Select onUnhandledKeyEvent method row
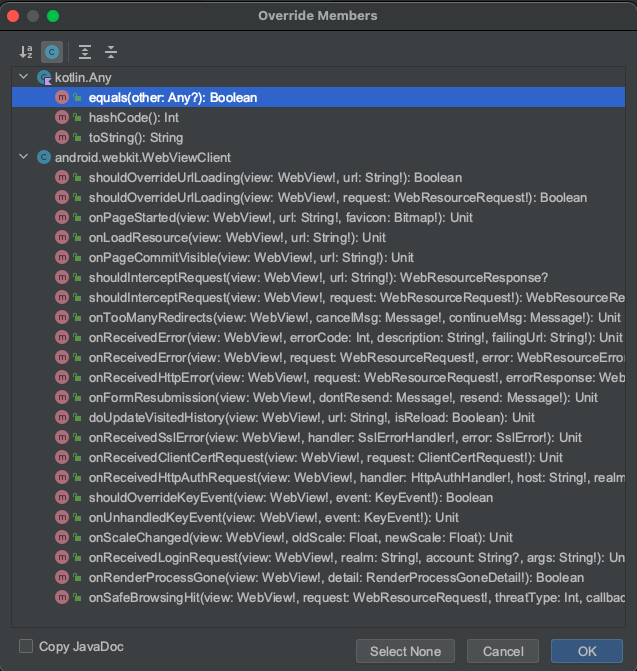Viewport: 637px width, 671px height. click(x=318, y=518)
